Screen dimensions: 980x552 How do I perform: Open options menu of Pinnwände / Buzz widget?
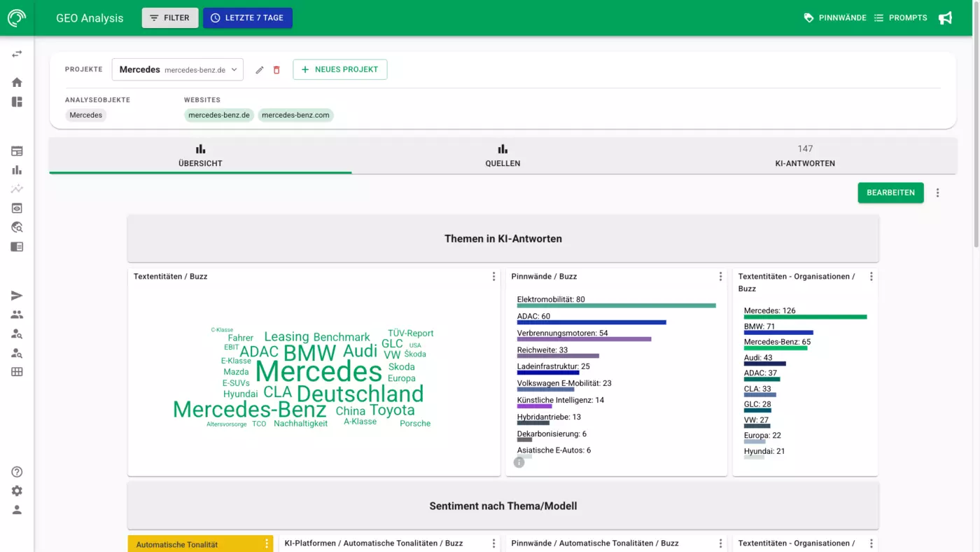click(x=720, y=277)
